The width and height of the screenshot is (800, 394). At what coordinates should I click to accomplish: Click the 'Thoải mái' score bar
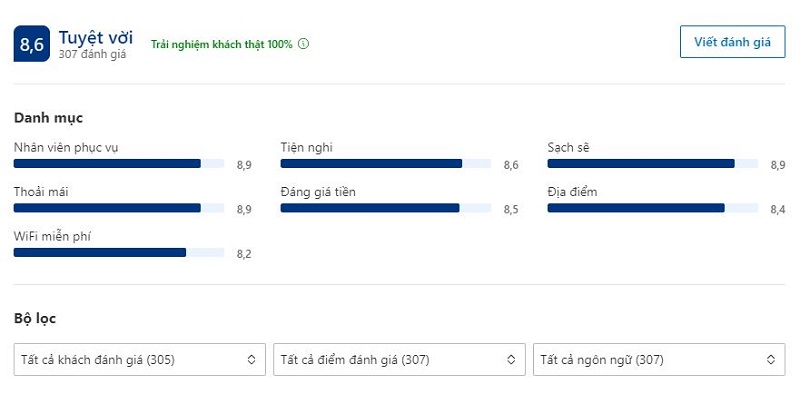coord(119,208)
